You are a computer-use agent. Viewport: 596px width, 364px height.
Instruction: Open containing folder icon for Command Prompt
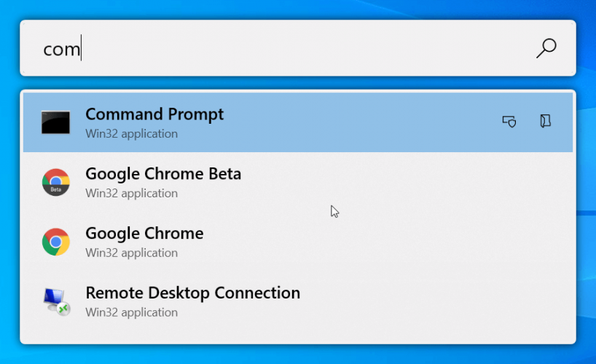pyautogui.click(x=546, y=121)
